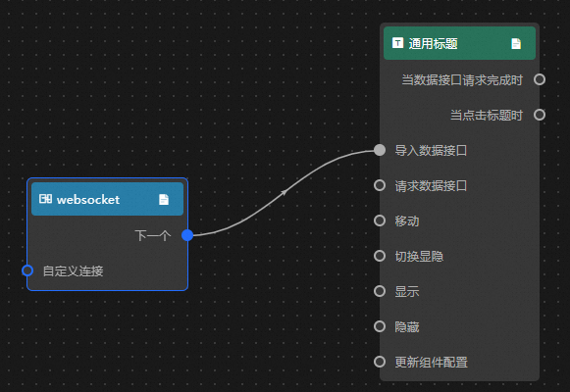This screenshot has height=392, width=570.
Task: Click the 移动 action label
Action: point(407,220)
